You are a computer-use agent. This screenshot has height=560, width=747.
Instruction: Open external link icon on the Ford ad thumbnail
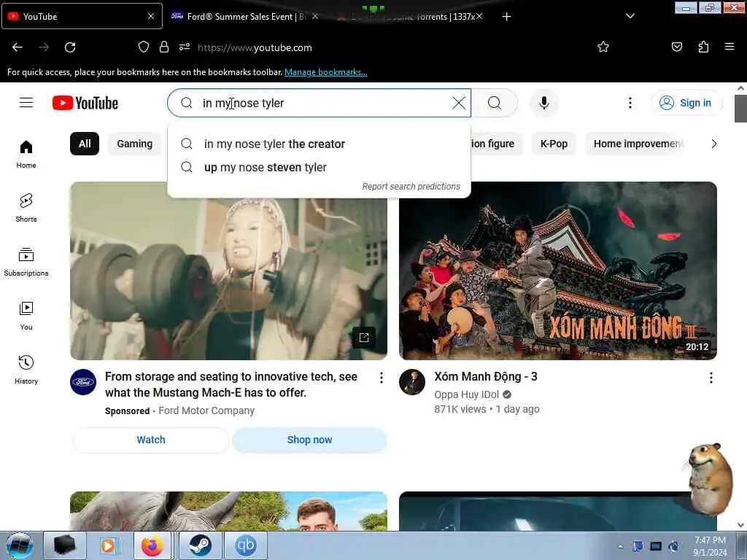(364, 338)
